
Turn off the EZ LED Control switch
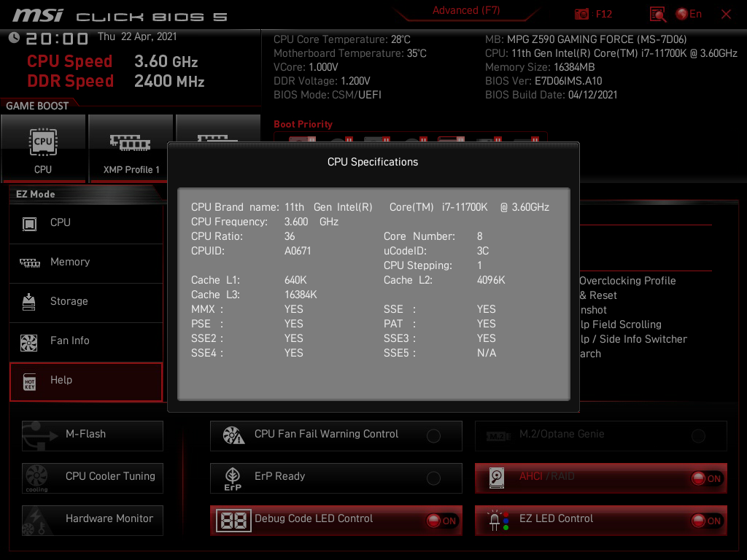[706, 521]
